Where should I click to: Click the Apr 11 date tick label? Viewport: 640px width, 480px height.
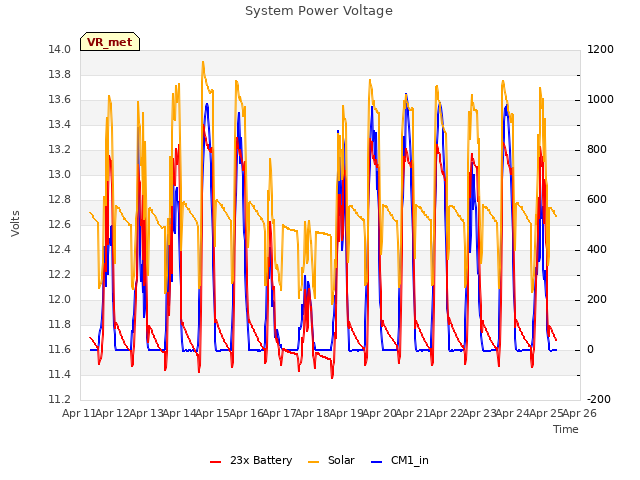[79, 413]
